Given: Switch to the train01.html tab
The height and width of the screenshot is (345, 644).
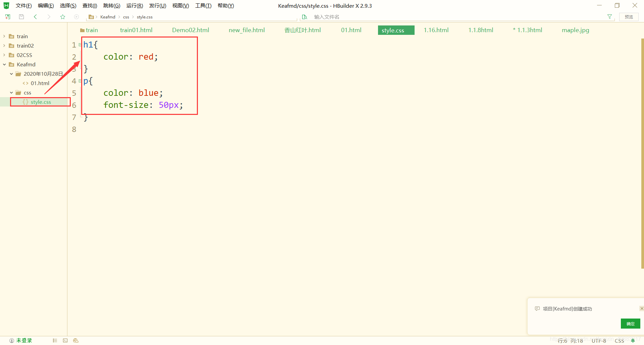Looking at the screenshot, I should [136, 30].
